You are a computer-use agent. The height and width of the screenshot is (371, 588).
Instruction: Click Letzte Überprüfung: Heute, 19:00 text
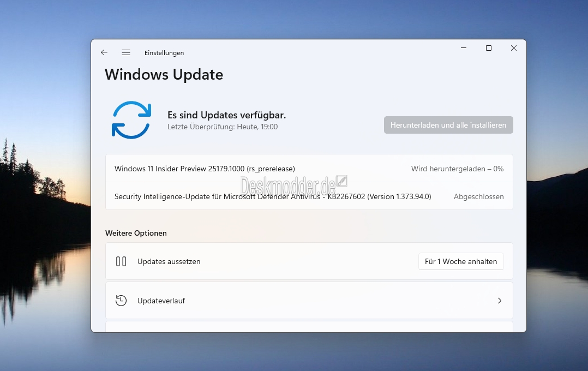click(x=223, y=127)
